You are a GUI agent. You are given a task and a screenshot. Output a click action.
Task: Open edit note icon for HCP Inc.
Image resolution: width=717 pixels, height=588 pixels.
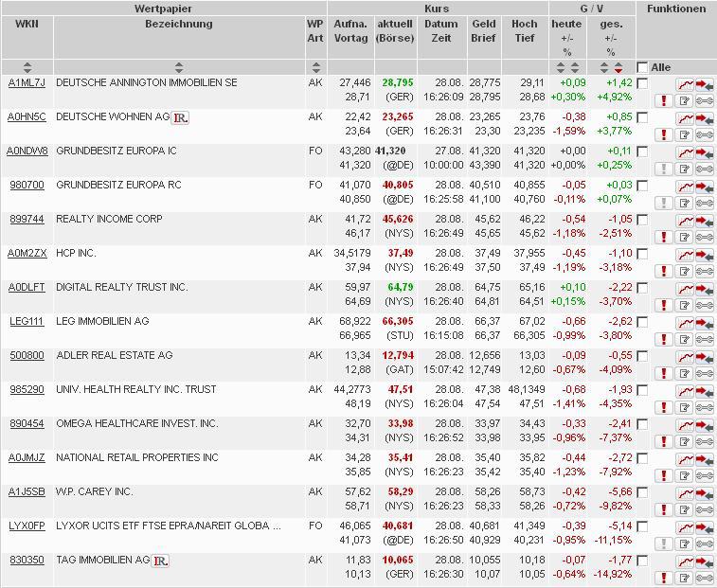tap(685, 272)
